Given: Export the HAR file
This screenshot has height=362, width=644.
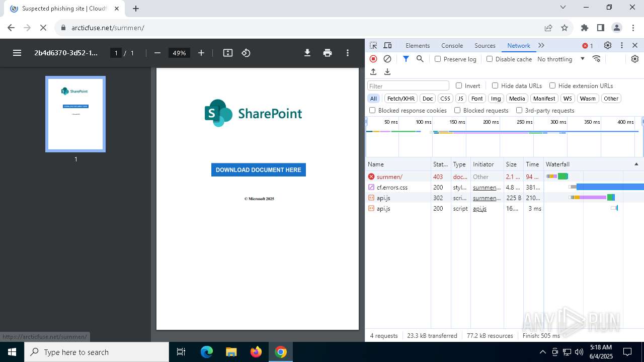Looking at the screenshot, I should point(387,72).
